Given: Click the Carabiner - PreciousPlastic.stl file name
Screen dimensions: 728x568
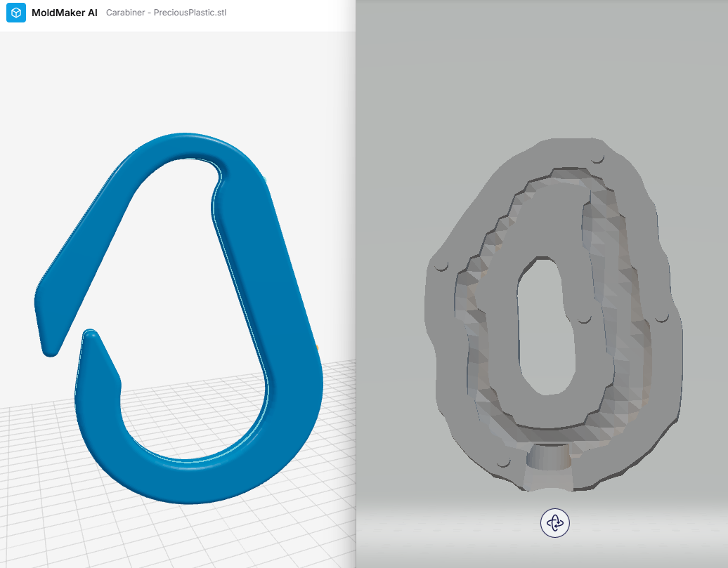Looking at the screenshot, I should [166, 13].
